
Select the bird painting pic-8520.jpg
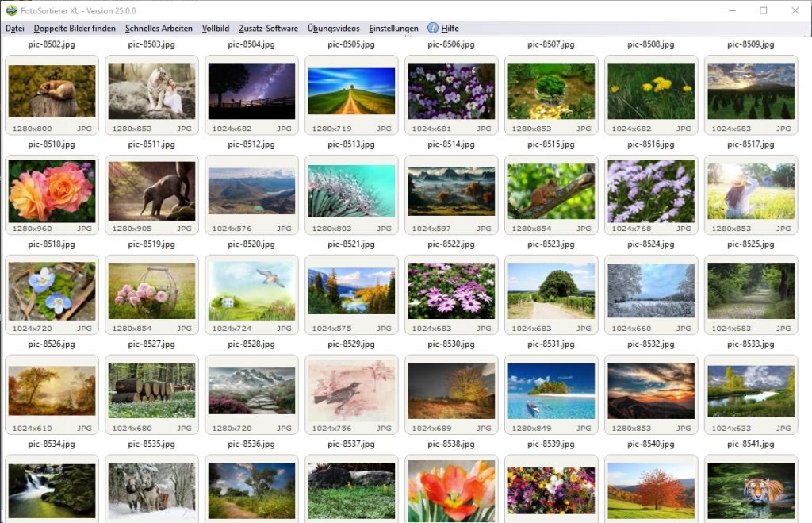click(x=251, y=293)
